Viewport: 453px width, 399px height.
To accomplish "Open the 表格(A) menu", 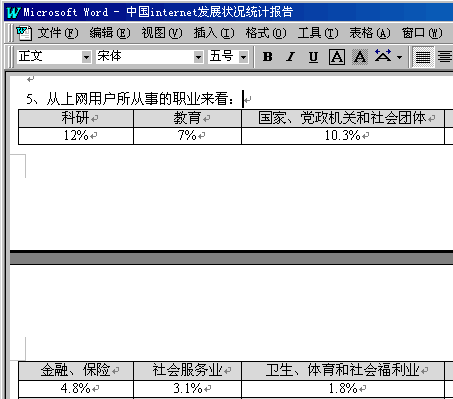I will 370,33.
